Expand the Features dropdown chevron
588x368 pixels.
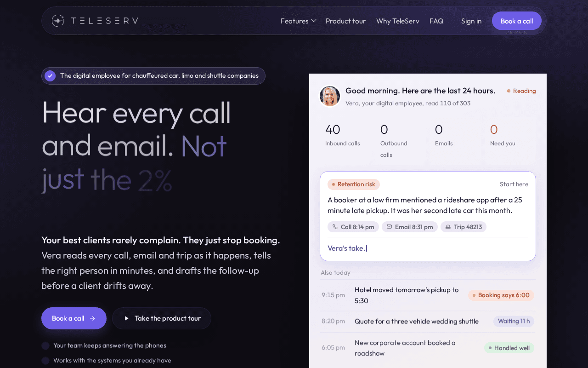point(314,21)
